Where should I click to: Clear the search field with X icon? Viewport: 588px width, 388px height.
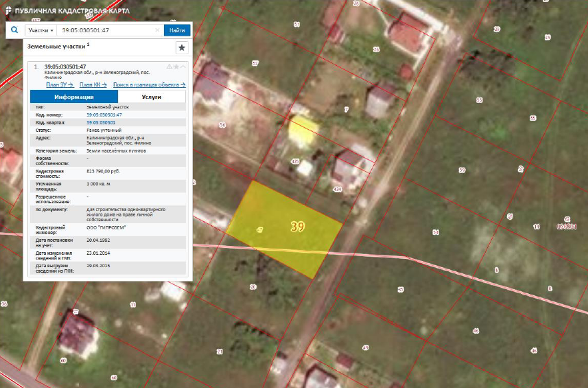pyautogui.click(x=158, y=31)
